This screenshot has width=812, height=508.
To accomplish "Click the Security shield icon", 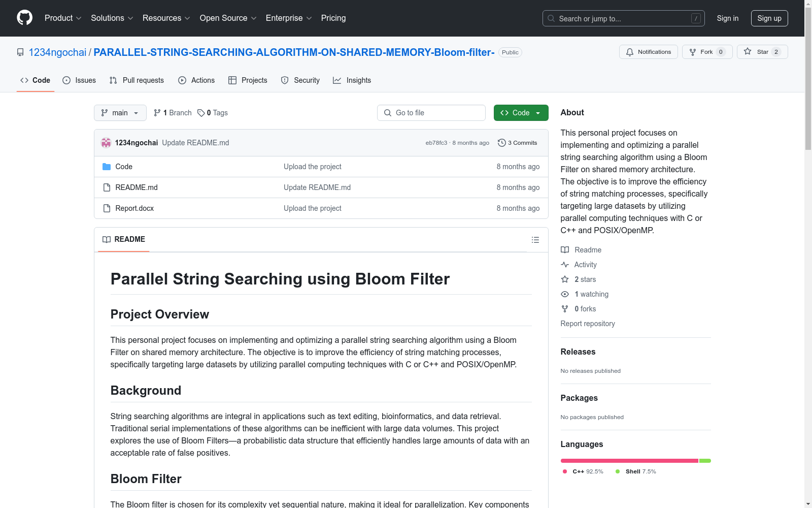I will tap(285, 80).
